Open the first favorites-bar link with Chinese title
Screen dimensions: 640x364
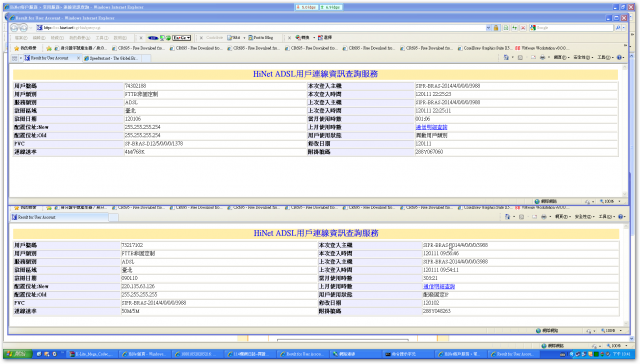(x=80, y=48)
